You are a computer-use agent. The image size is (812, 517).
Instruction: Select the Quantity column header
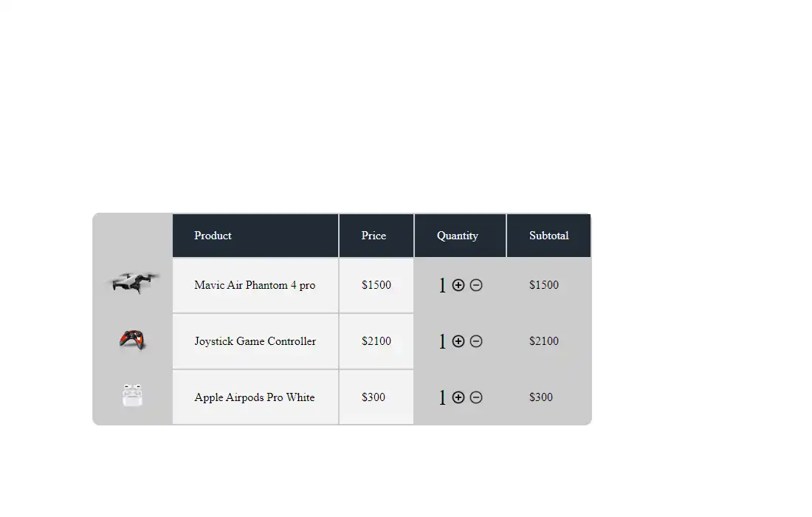coord(460,236)
